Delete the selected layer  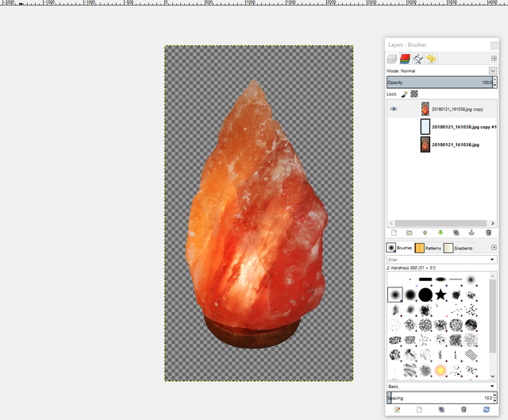(489, 233)
